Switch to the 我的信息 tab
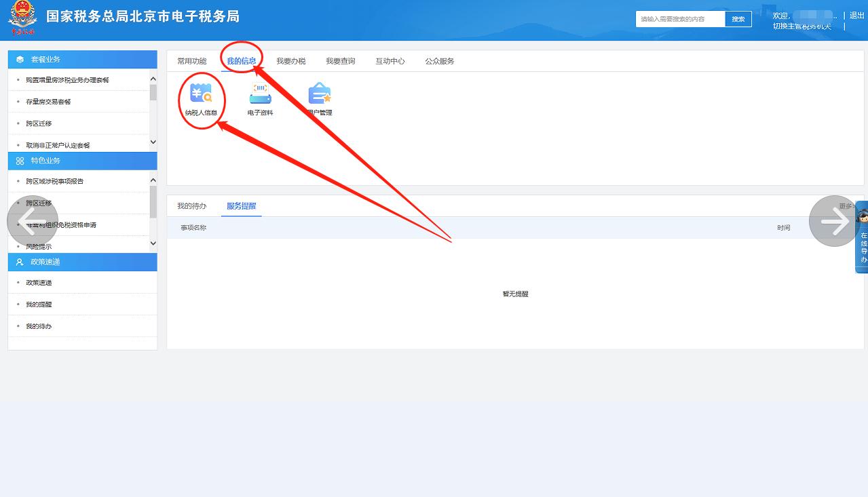Screen dimensions: 868x497 tap(242, 60)
